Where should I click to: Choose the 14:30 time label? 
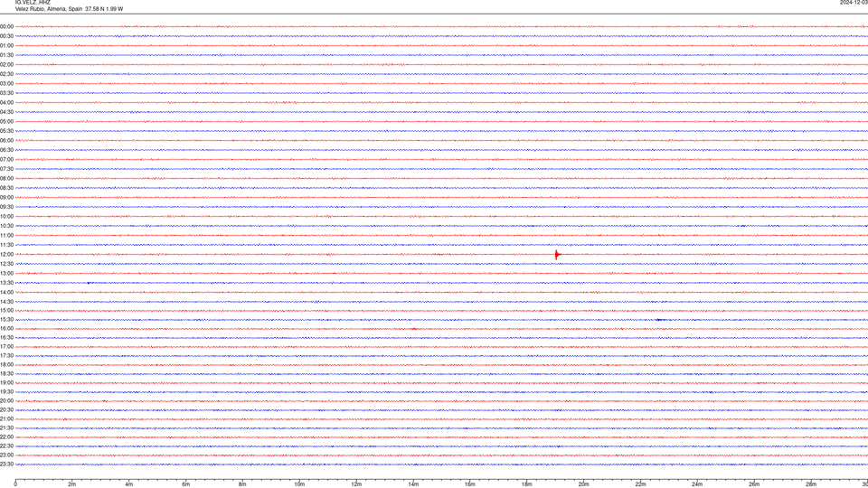(6, 302)
